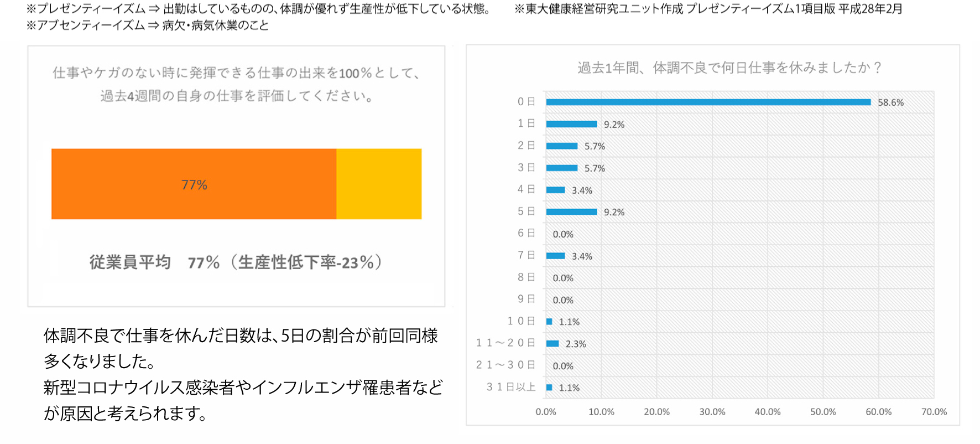Click the 11〜20日 bar
The image size is (980, 444).
point(552,343)
